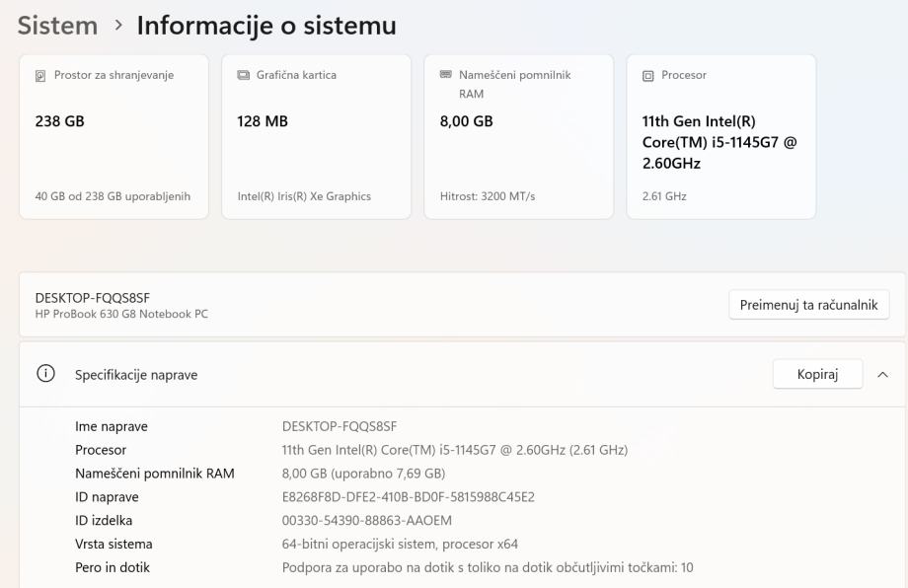
Task: Click Hitrost: 3200 MT/s text
Action: click(x=488, y=196)
